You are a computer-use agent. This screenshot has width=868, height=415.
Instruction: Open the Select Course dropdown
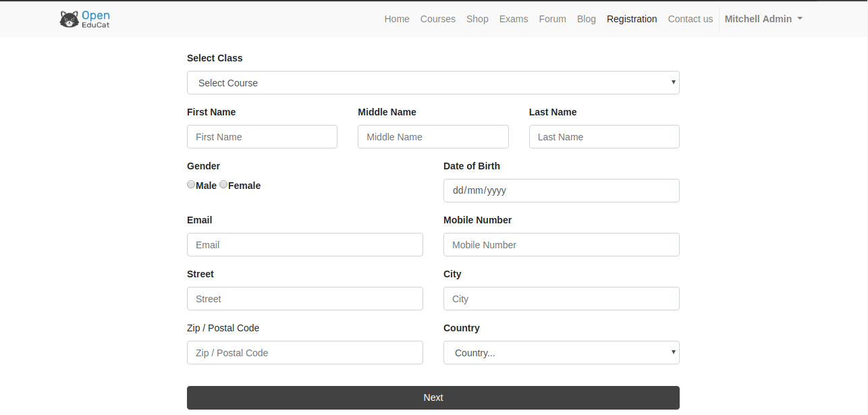click(433, 82)
